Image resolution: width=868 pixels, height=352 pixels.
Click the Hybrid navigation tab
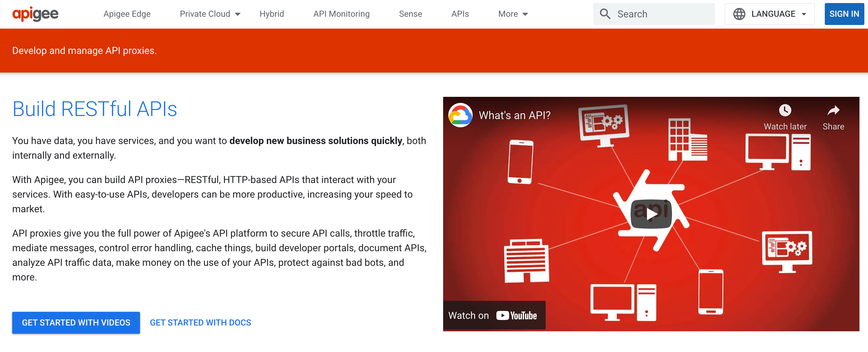271,13
